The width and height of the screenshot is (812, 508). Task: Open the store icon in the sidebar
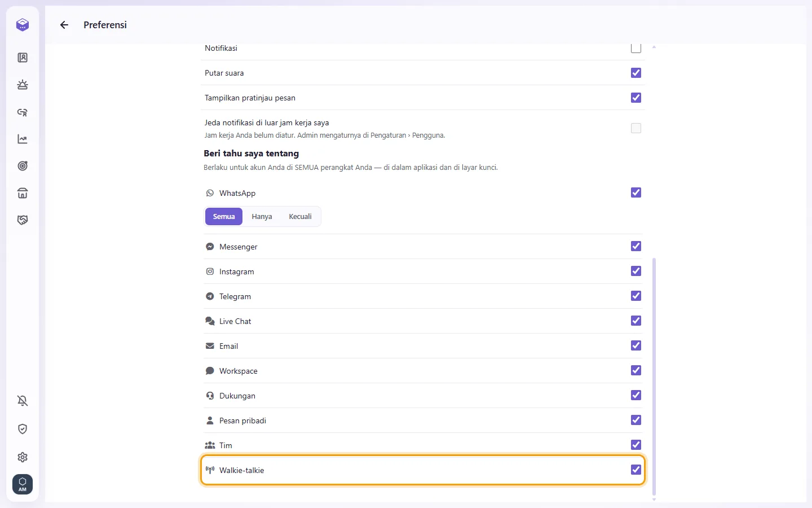(23, 193)
